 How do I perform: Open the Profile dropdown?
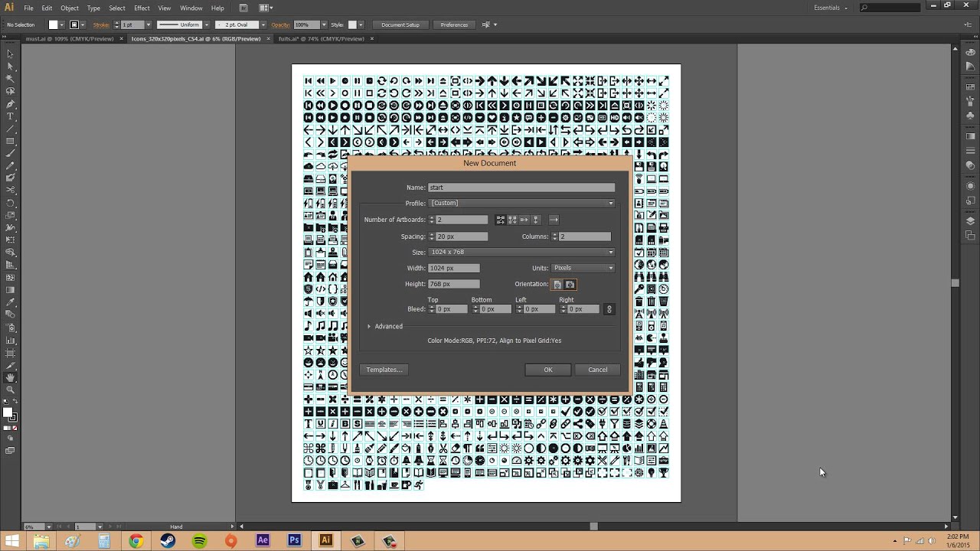coord(610,203)
